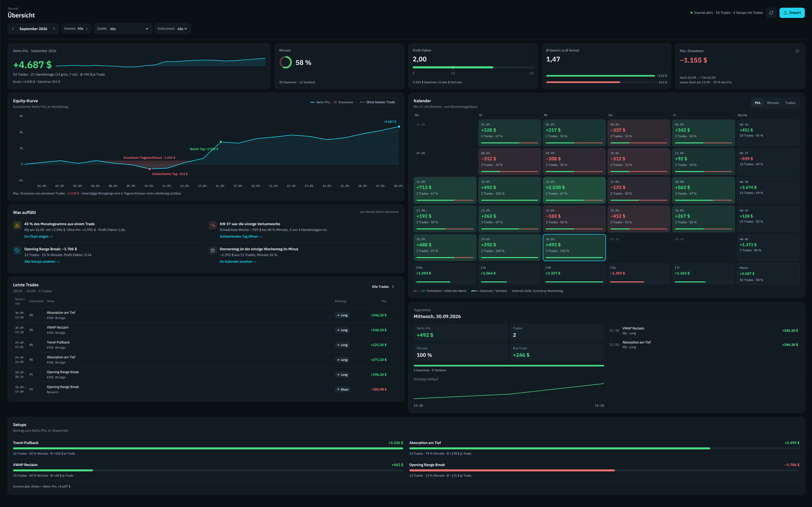Switch calendar to the PnL tab
The height and width of the screenshot is (507, 812).
click(x=758, y=103)
